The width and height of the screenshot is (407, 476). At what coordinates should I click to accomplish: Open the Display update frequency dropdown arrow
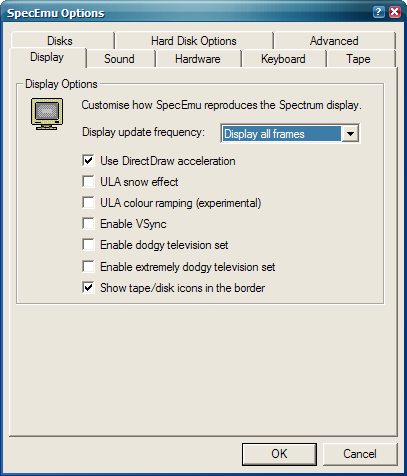point(350,134)
